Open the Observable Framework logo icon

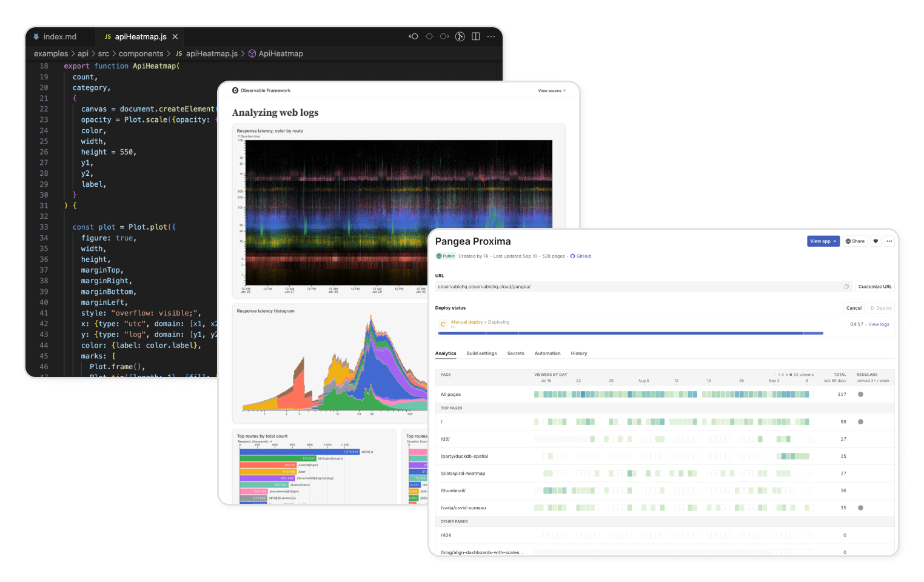235,90
